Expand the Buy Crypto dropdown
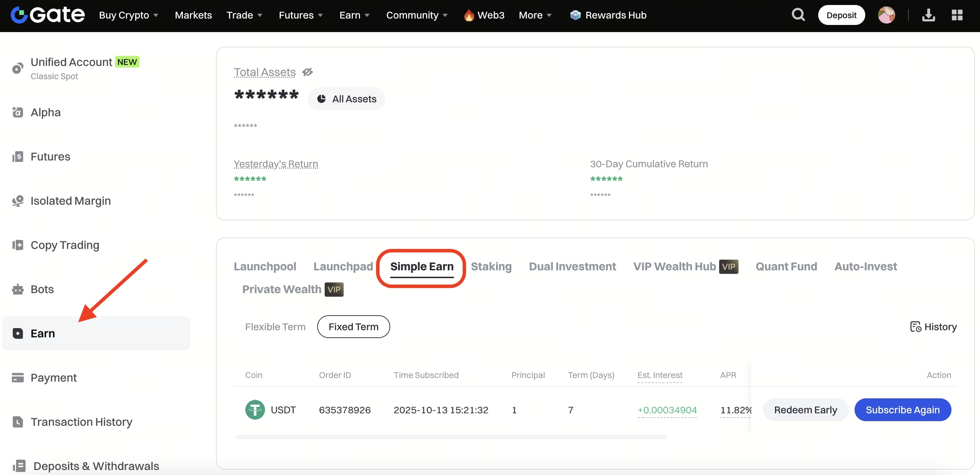980x475 pixels. coord(129,15)
